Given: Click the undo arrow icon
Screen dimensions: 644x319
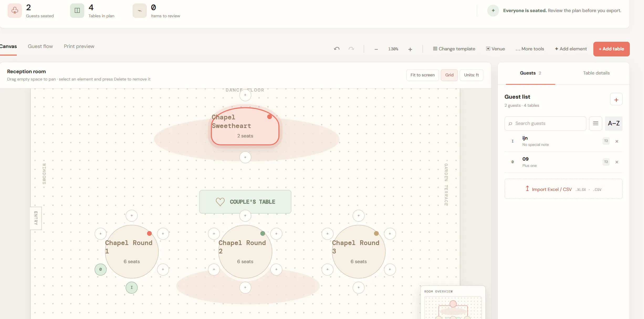Looking at the screenshot, I should pos(337,49).
